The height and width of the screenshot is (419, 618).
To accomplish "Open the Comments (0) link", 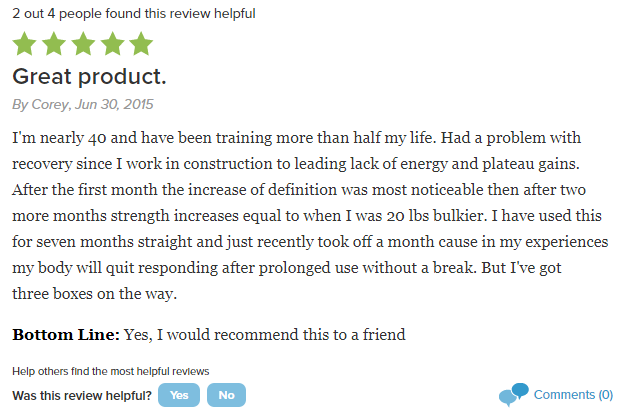I will click(573, 395).
